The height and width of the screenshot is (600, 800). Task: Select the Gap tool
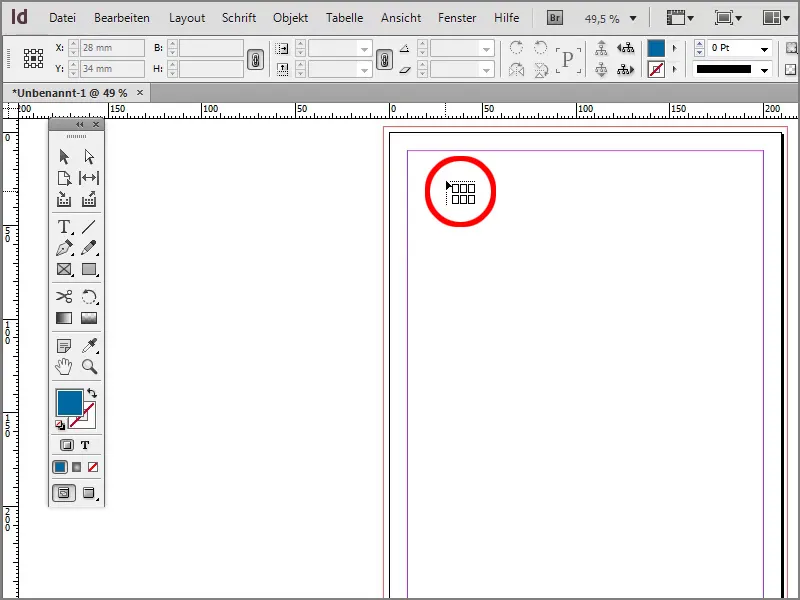pyautogui.click(x=89, y=178)
